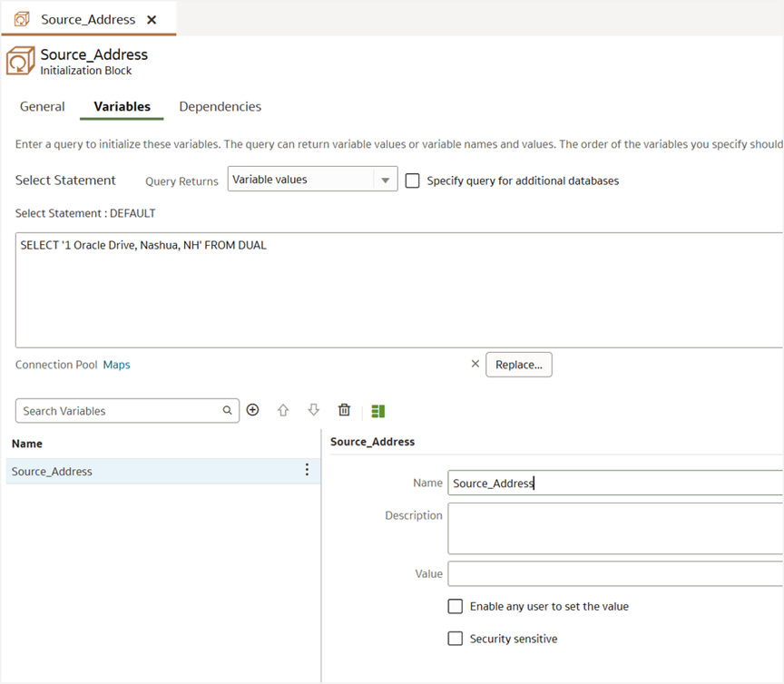Move the selected variable down using the down arrow
Screen dimensions: 784x684
pos(313,410)
